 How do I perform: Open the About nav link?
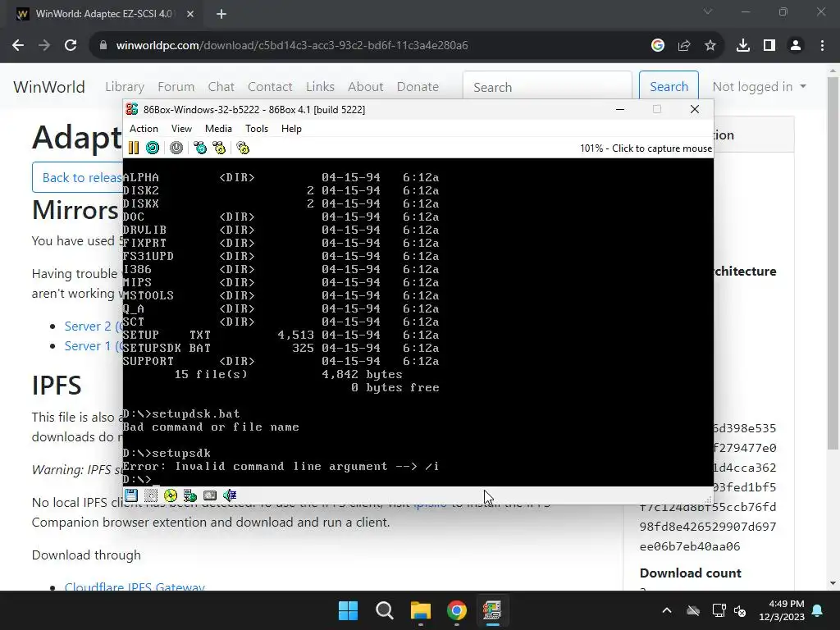click(x=365, y=86)
